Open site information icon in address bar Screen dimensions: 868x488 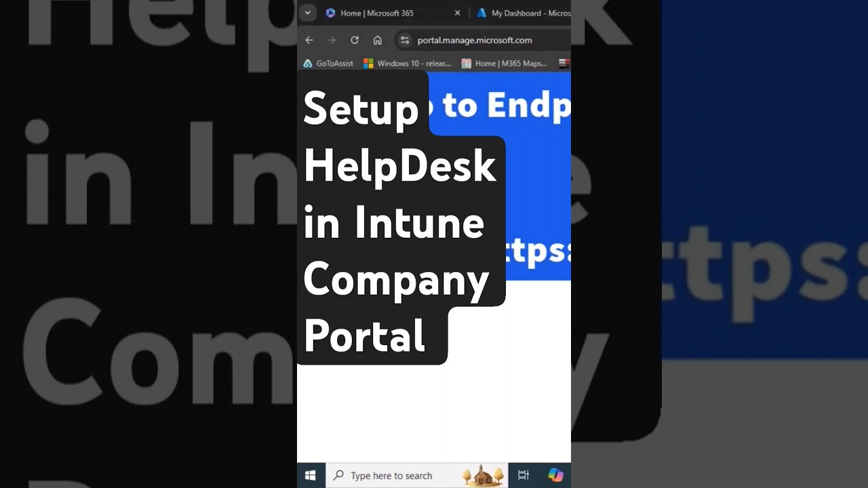pos(405,40)
